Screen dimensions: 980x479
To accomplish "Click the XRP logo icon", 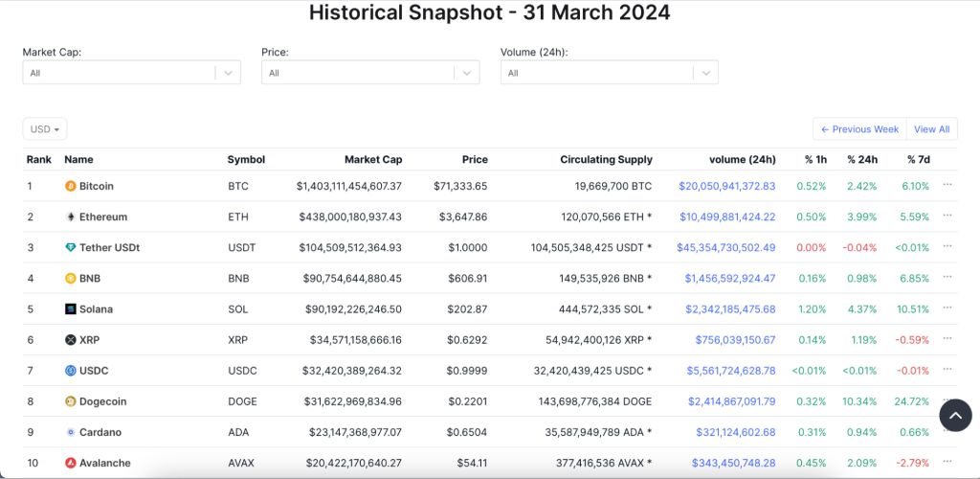I will (70, 340).
